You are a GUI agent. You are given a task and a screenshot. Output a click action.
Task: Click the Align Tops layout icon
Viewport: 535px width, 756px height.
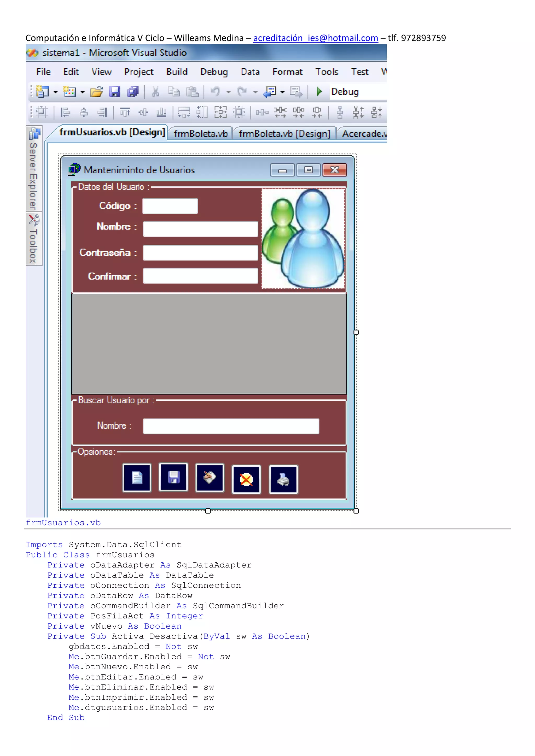tap(125, 112)
